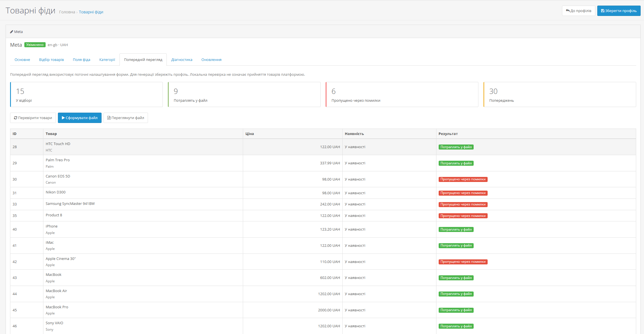The image size is (644, 334).
Task: Click the '15 У відборі' stat card
Action: pos(86,94)
